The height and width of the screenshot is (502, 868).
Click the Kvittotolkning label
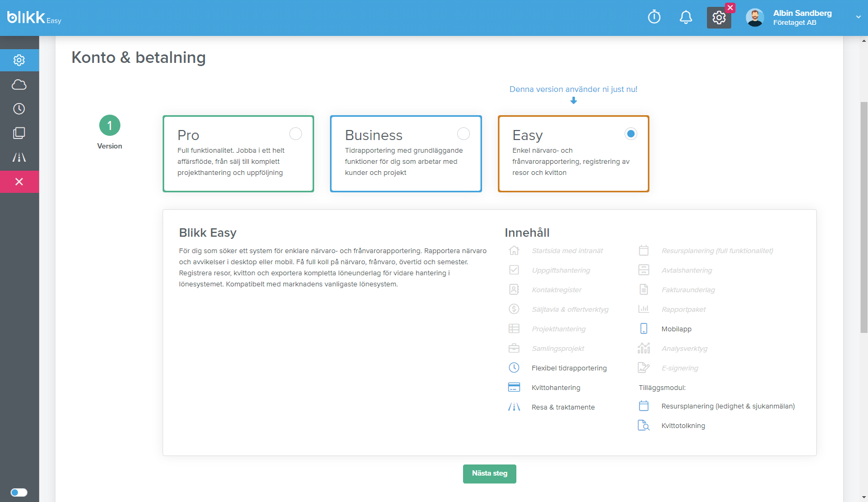tap(683, 426)
